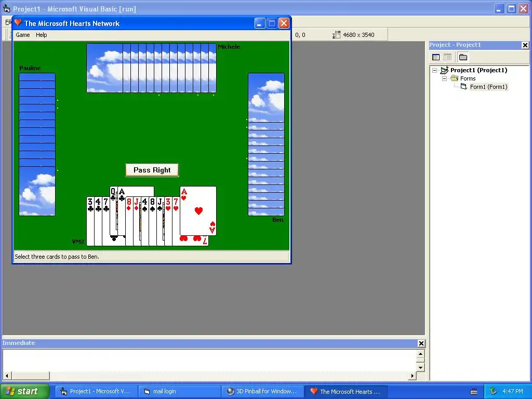Click the View Code icon in Project panel
The height and width of the screenshot is (399, 532).
(x=436, y=57)
